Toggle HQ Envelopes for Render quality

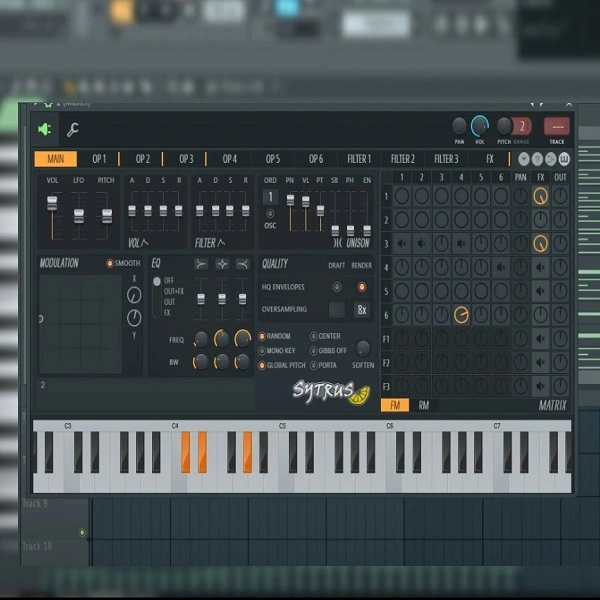pos(362,287)
